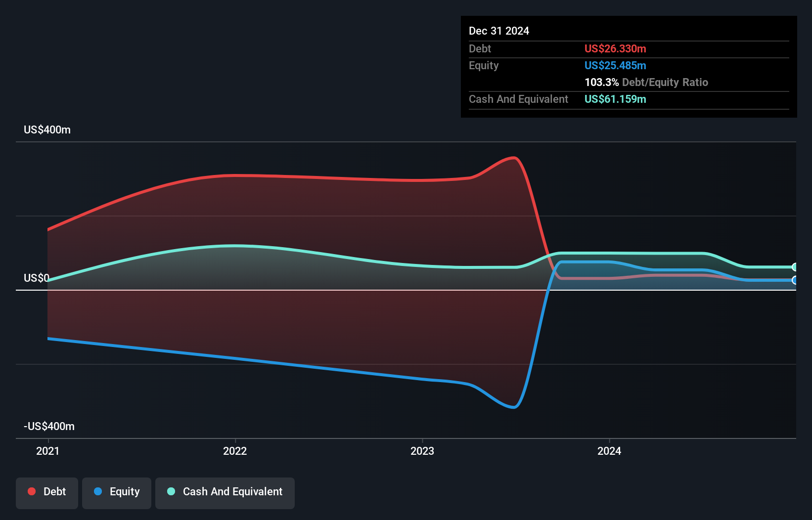812x520 pixels.
Task: Click the Equity row label in tooltip
Action: tap(484, 65)
